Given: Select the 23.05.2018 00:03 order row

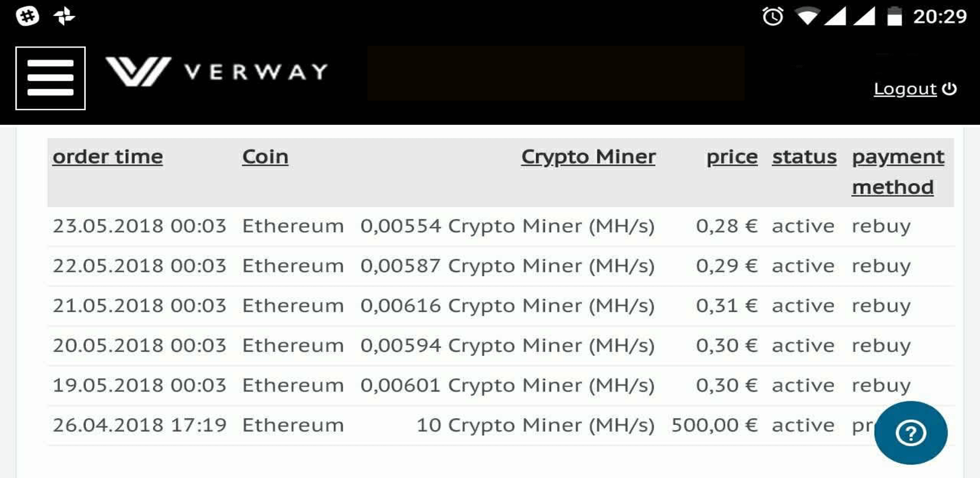Looking at the screenshot, I should (139, 226).
